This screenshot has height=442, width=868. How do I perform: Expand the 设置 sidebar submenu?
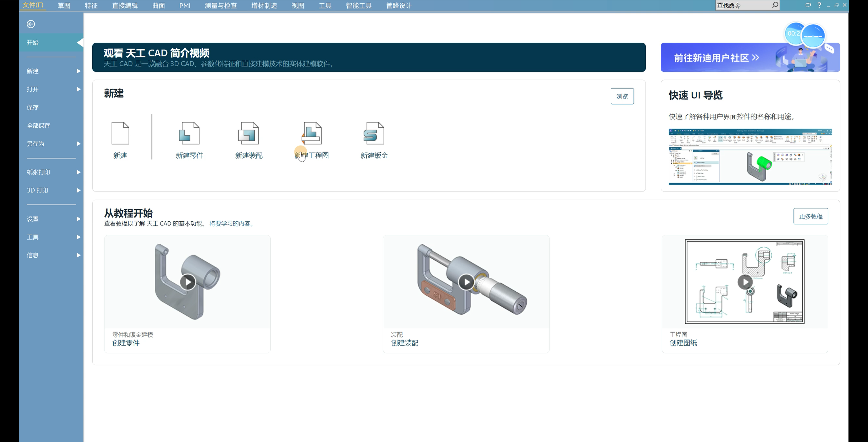click(x=78, y=219)
